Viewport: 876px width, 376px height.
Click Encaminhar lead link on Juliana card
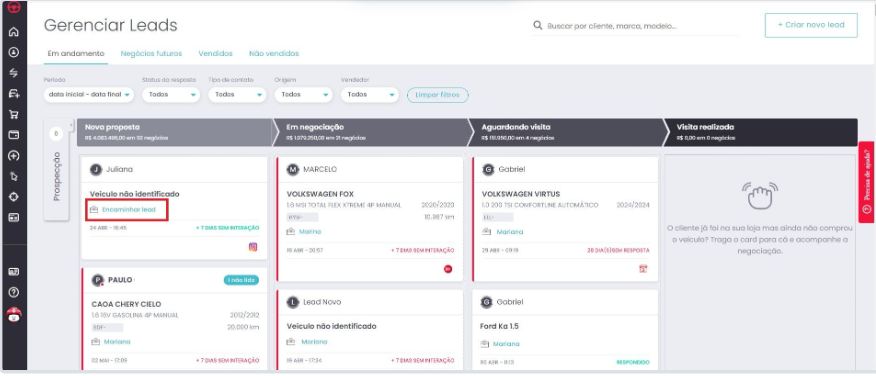[128, 210]
